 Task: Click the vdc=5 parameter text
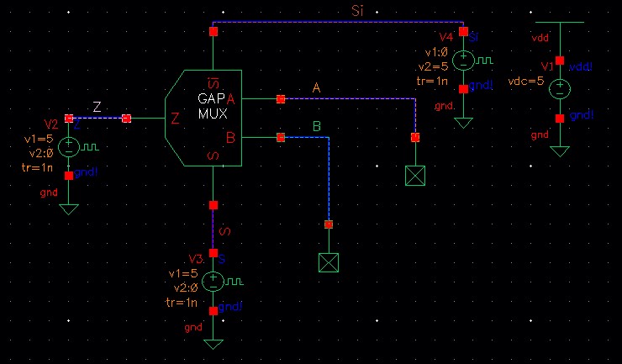(526, 82)
